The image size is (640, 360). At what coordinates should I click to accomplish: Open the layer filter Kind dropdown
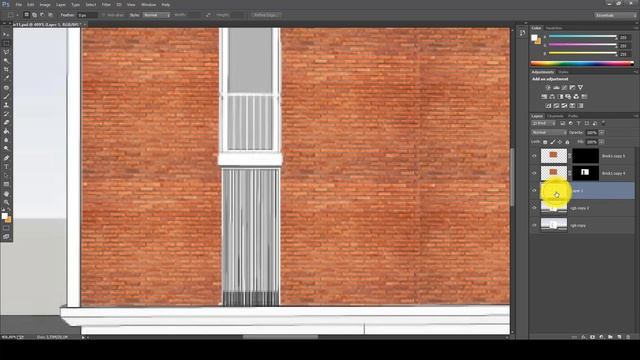[544, 123]
